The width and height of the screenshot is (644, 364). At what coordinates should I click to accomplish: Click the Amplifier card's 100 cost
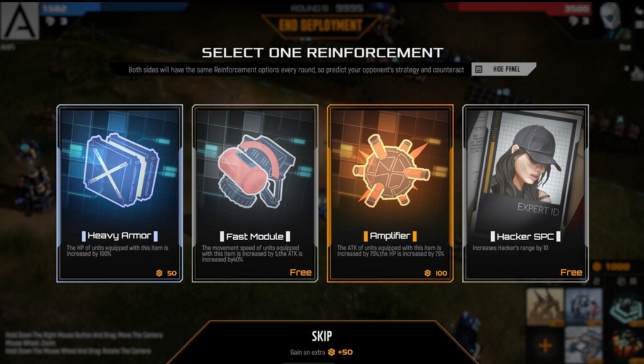click(436, 273)
